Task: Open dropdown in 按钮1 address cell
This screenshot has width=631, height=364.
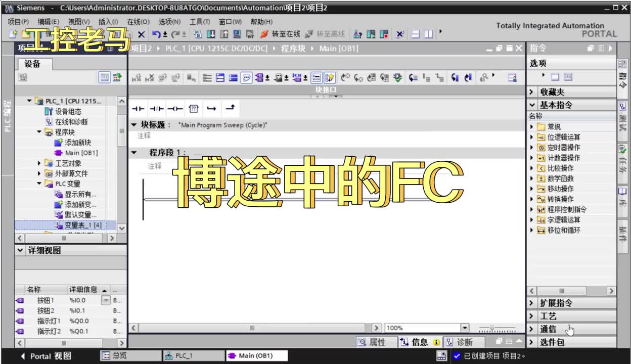Action: (x=106, y=300)
